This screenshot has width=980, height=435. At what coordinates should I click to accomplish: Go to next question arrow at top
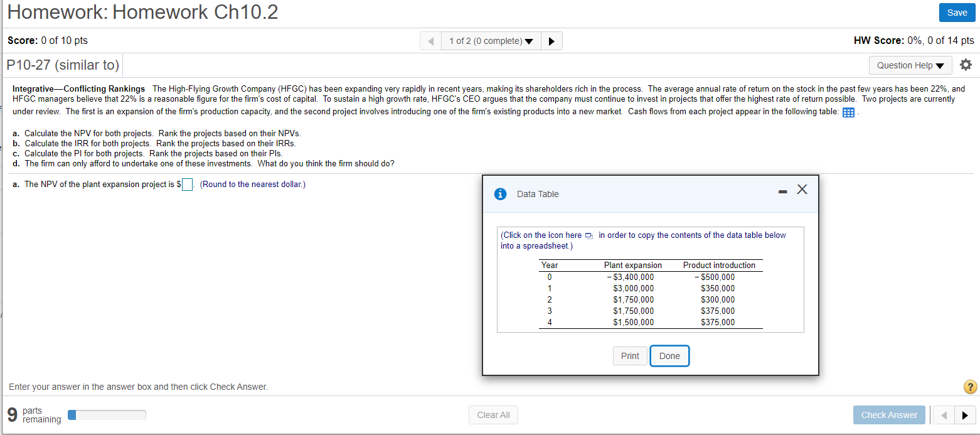(x=551, y=41)
